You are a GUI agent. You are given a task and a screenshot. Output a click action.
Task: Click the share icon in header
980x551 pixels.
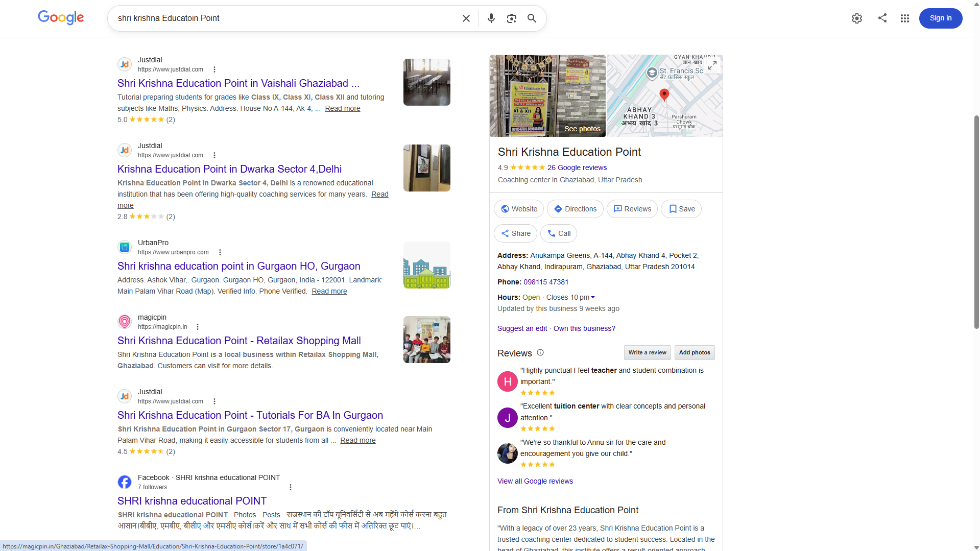(x=882, y=18)
